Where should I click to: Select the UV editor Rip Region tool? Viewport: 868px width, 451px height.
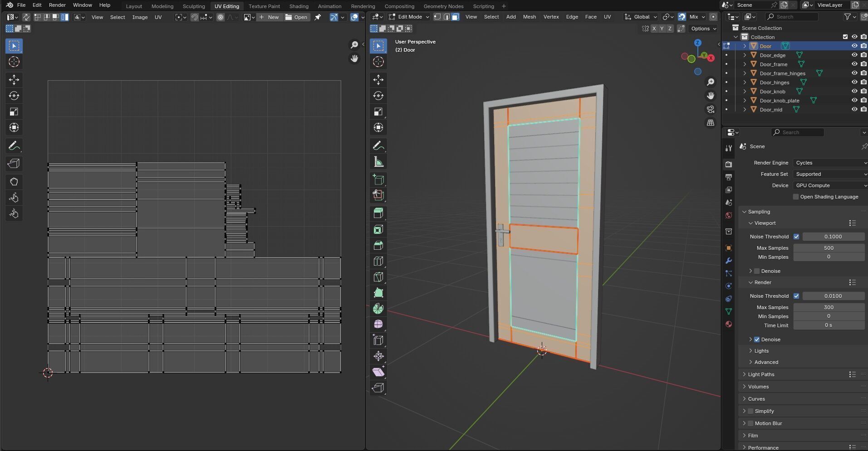[14, 164]
